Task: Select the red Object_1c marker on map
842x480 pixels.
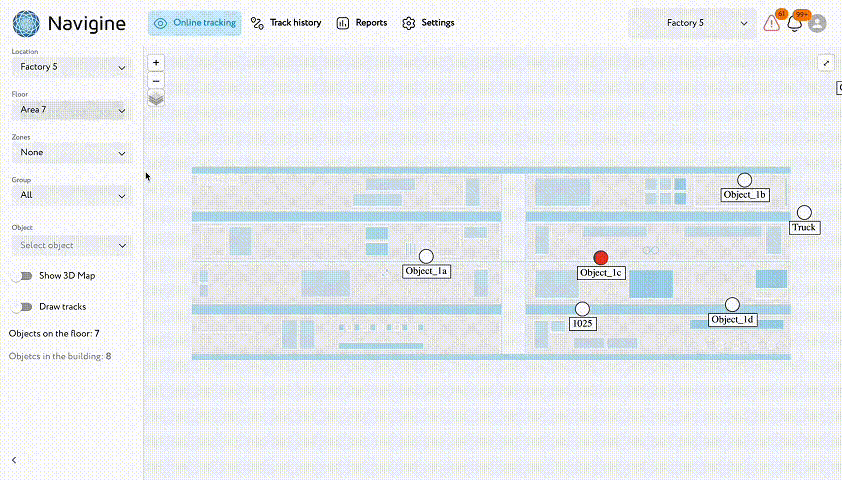Action: coord(601,258)
